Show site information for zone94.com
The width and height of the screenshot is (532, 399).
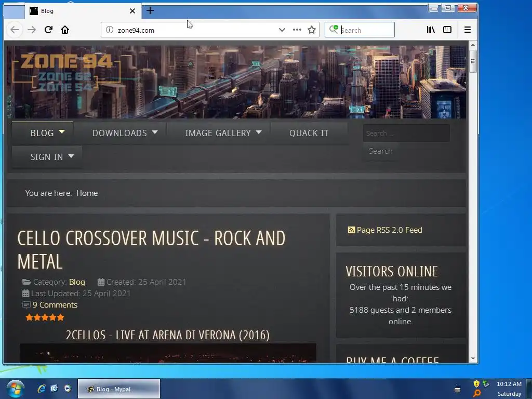tap(109, 30)
